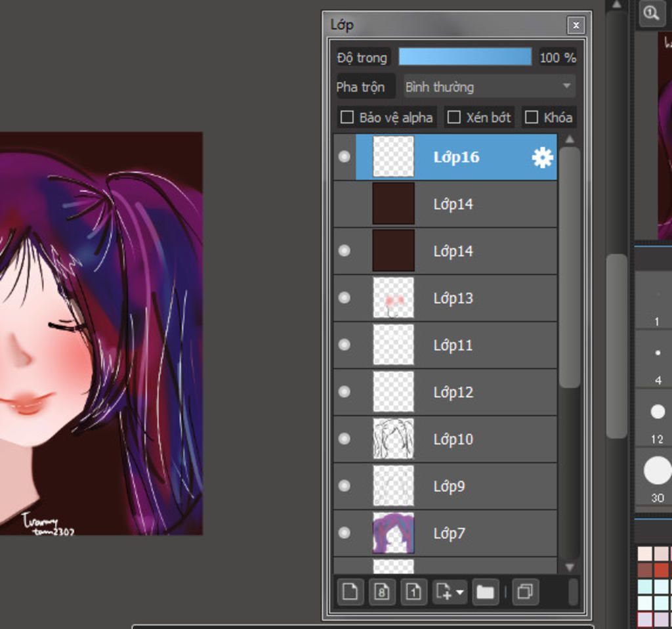Click the Lớp11 layer thumbnail
The image size is (672, 629).
coord(394,345)
